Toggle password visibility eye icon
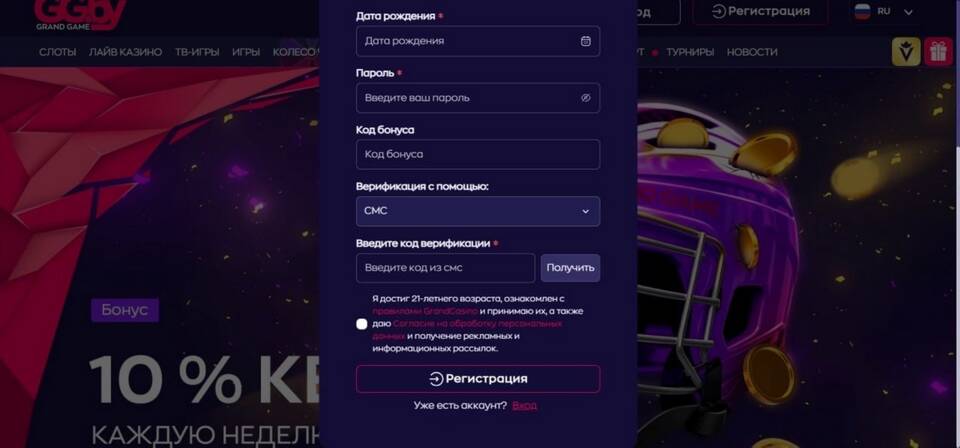 [585, 98]
